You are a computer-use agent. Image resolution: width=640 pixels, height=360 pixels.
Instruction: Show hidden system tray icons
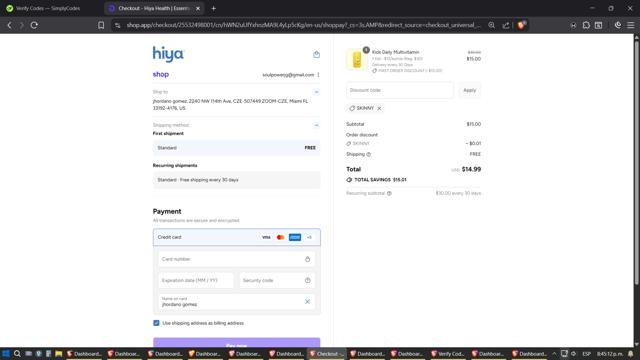tap(554, 354)
